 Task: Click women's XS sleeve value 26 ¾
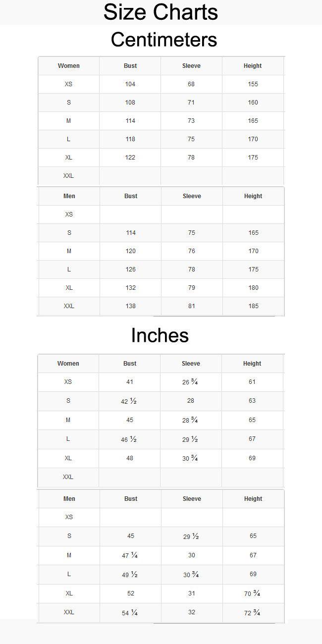pos(190,382)
